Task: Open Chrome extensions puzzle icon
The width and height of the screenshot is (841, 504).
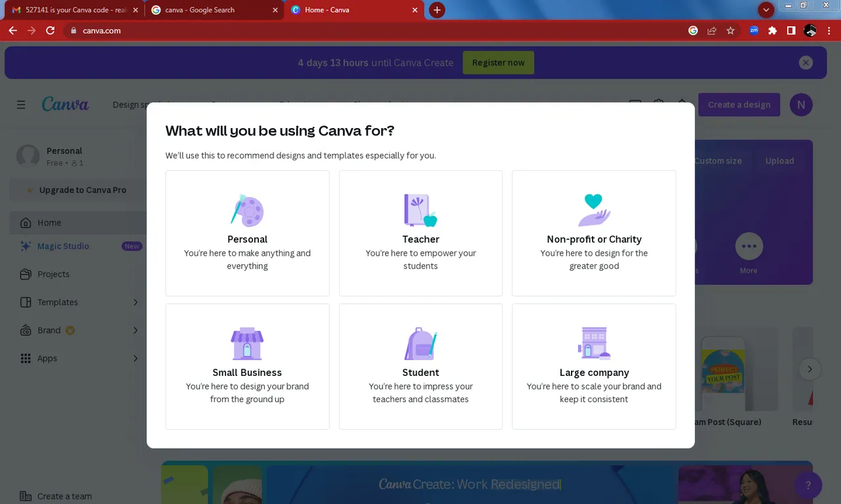Action: click(x=773, y=30)
